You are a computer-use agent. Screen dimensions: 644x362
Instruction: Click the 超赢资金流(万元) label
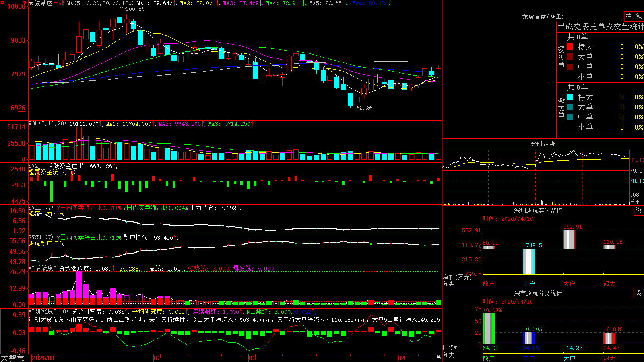(x=52, y=172)
